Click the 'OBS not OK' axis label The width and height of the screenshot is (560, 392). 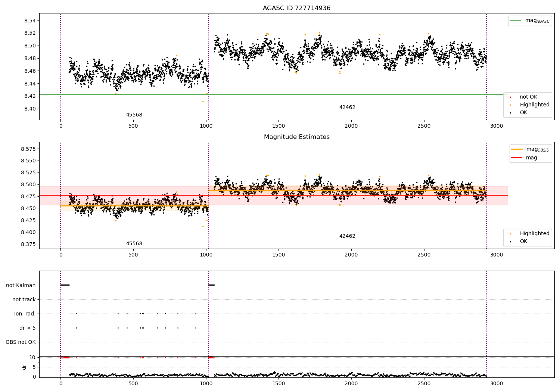click(x=21, y=342)
